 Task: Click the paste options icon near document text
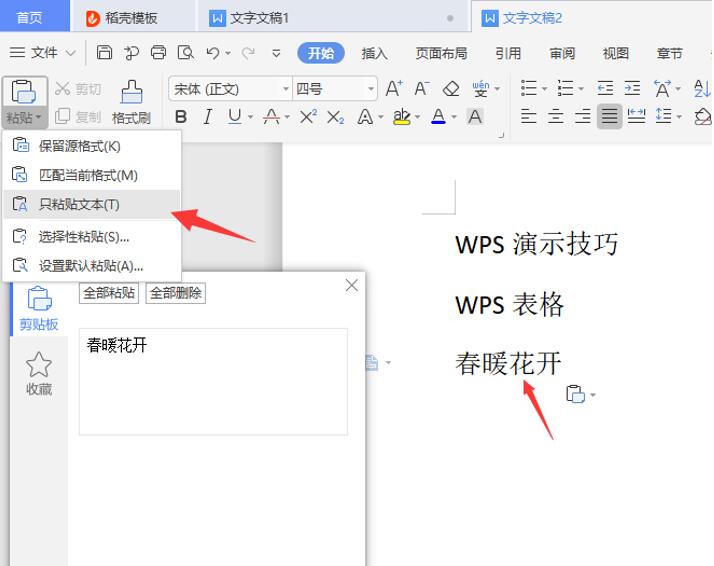pyautogui.click(x=576, y=394)
